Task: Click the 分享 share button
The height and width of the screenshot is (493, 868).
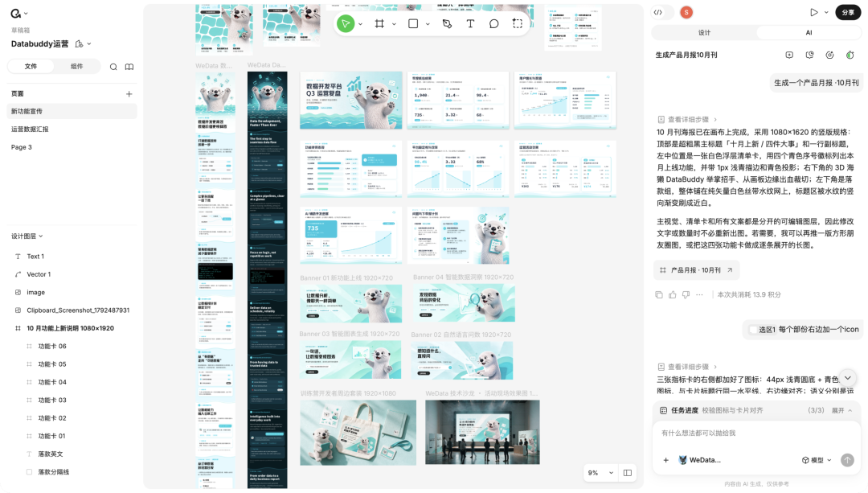Action: (848, 12)
